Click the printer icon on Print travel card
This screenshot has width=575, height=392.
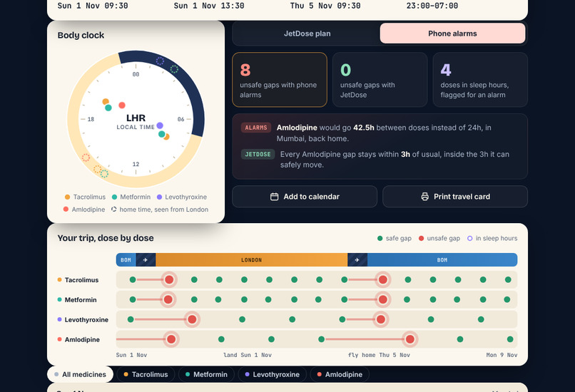point(424,197)
